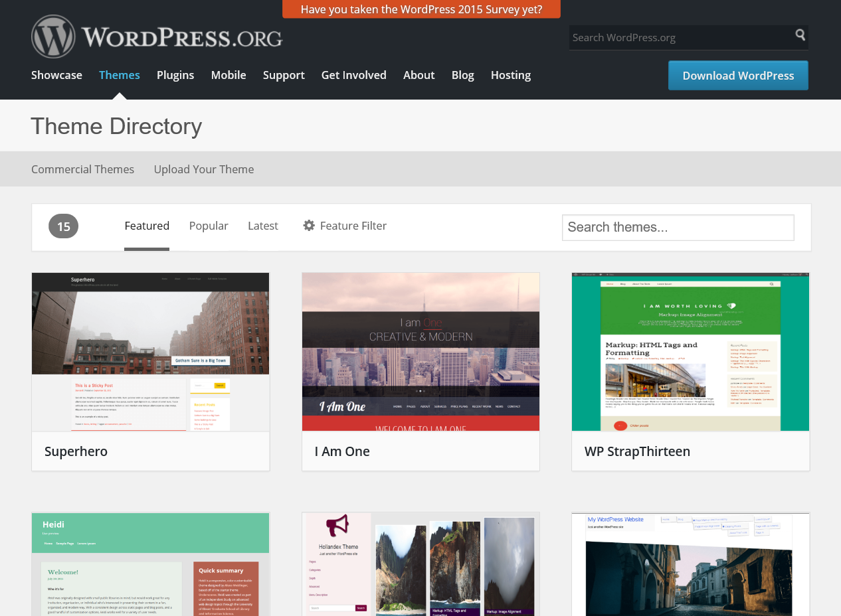Go to the Themes menu item

(x=120, y=75)
